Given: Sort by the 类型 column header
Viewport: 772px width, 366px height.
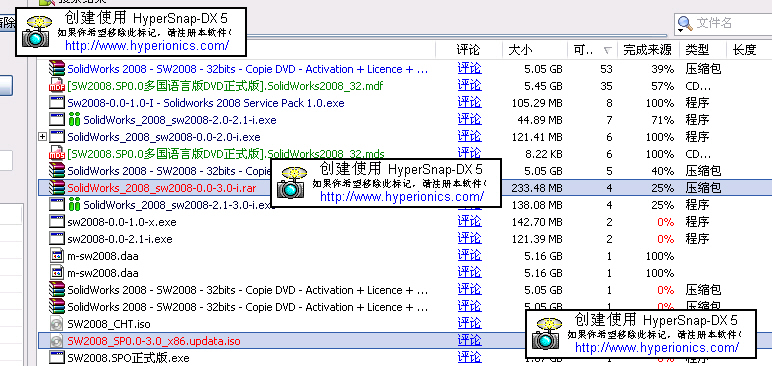Looking at the screenshot, I should (x=697, y=50).
